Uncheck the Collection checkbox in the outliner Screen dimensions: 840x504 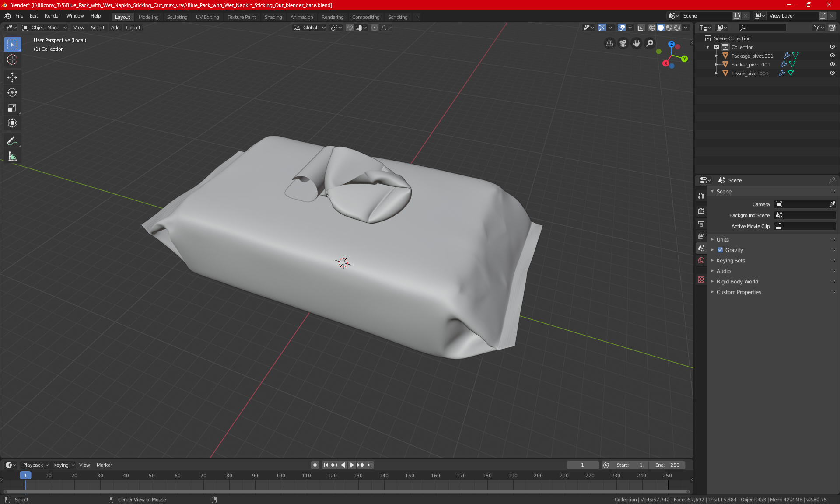pyautogui.click(x=717, y=47)
